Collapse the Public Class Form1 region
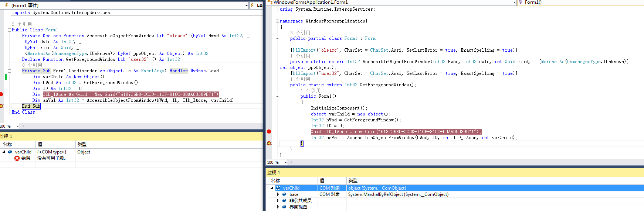Viewport: 644px width, 211px height. (9, 30)
